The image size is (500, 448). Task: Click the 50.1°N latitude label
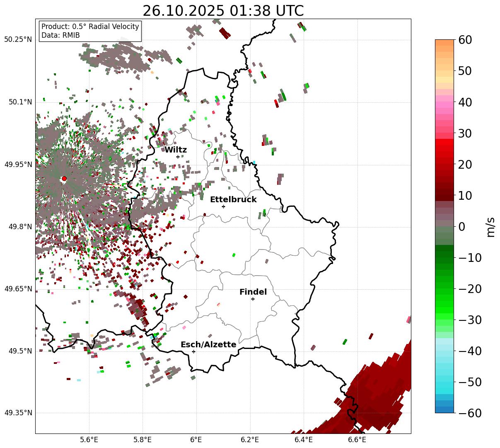(x=20, y=102)
